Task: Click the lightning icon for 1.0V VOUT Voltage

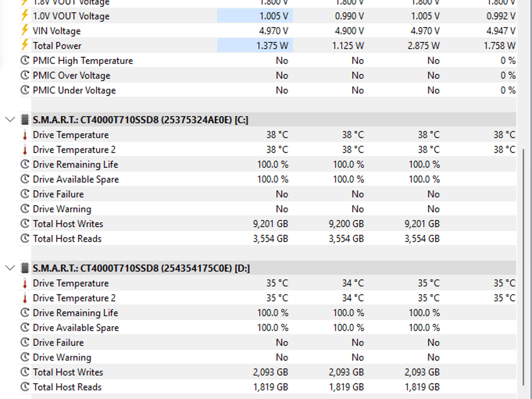Action: (x=25, y=16)
